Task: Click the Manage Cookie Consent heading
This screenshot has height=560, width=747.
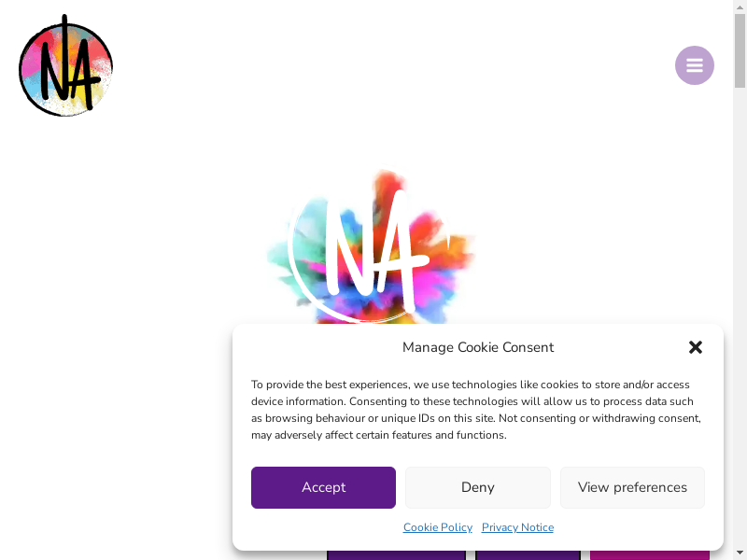Action: [478, 347]
